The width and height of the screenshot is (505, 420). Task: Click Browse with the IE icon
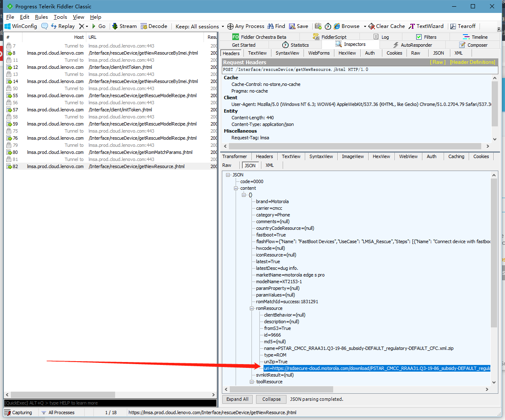click(347, 26)
